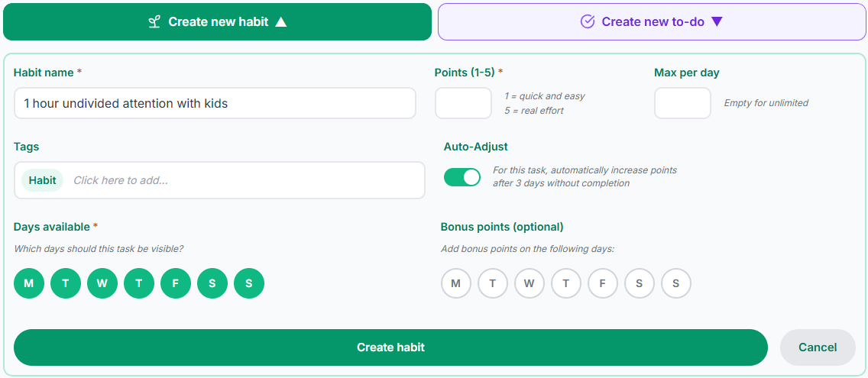The width and height of the screenshot is (868, 378).
Task: Deselect Friday under Days available
Action: (x=176, y=283)
